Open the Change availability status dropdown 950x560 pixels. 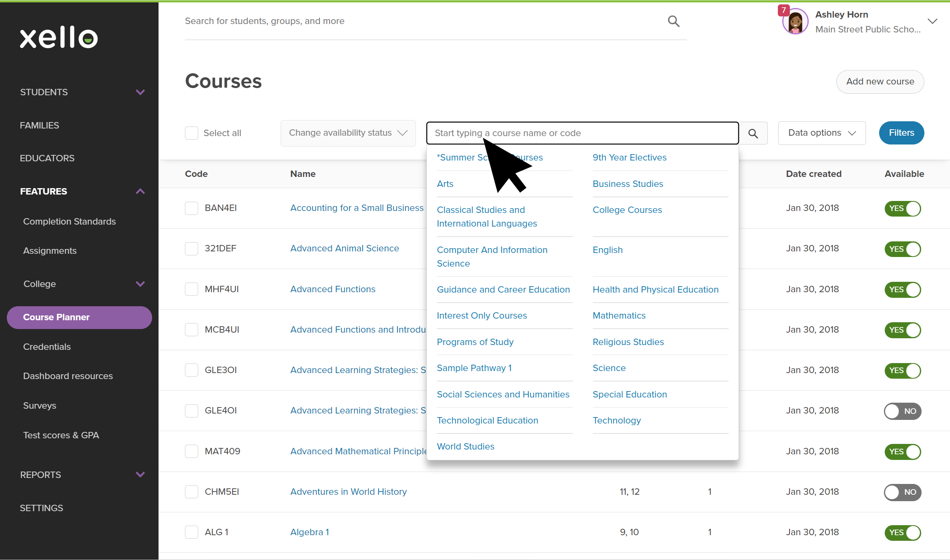[347, 133]
